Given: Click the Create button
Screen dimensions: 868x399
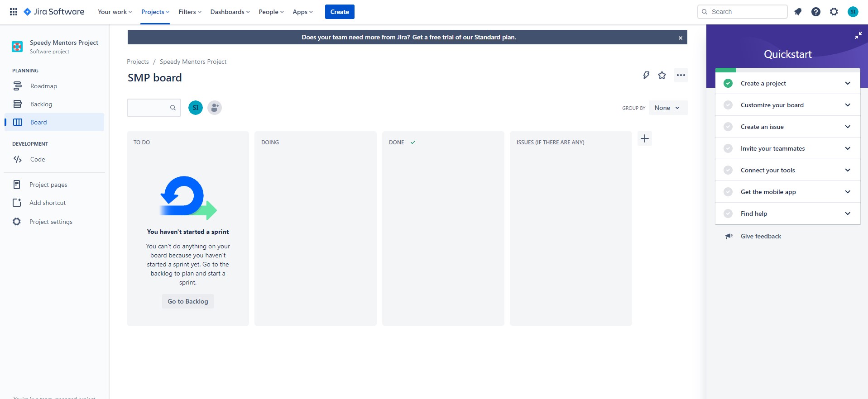Looking at the screenshot, I should coord(340,12).
